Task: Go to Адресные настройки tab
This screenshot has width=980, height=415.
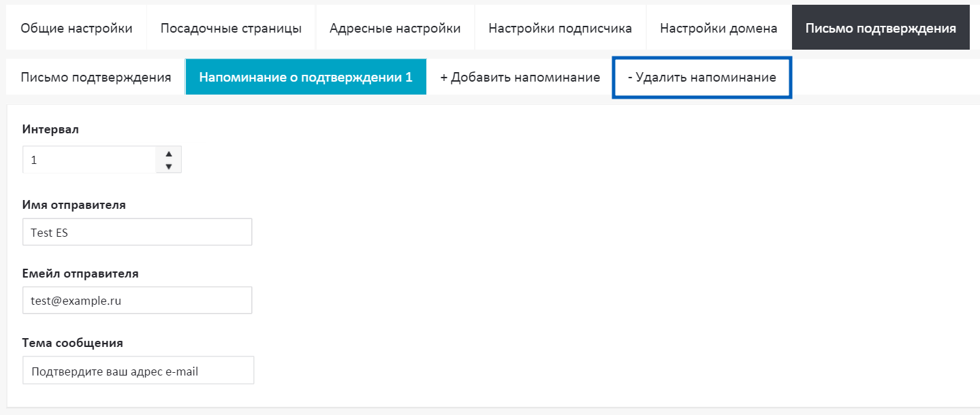Action: (395, 28)
